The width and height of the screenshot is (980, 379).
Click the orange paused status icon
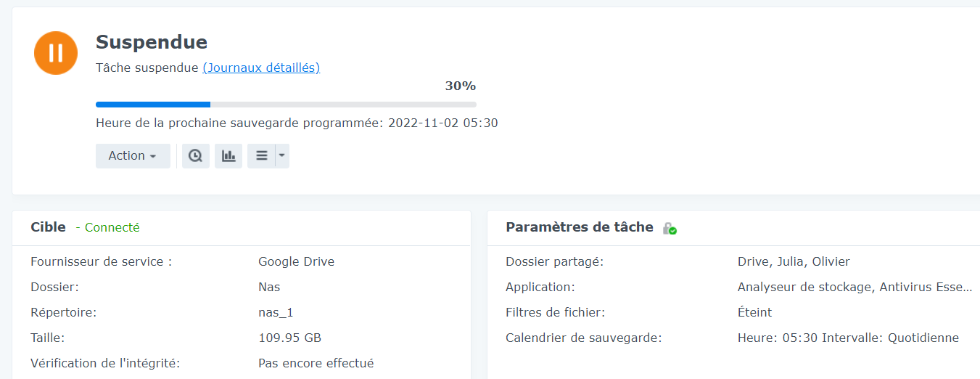pos(56,53)
